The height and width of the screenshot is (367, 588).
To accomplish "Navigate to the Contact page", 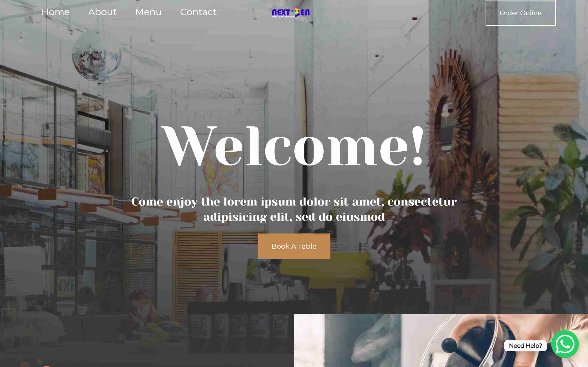I will tap(198, 12).
